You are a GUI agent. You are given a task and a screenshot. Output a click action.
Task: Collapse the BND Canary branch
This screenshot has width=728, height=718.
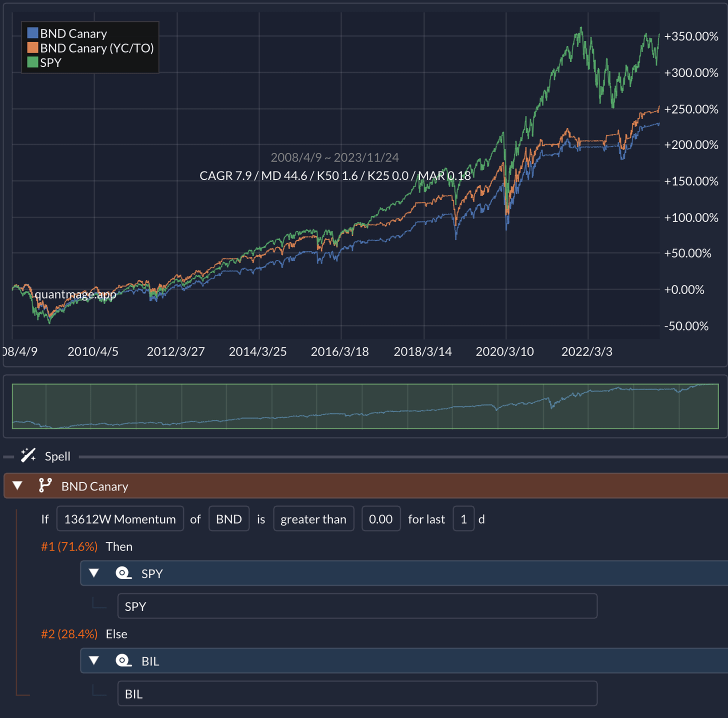(x=17, y=485)
